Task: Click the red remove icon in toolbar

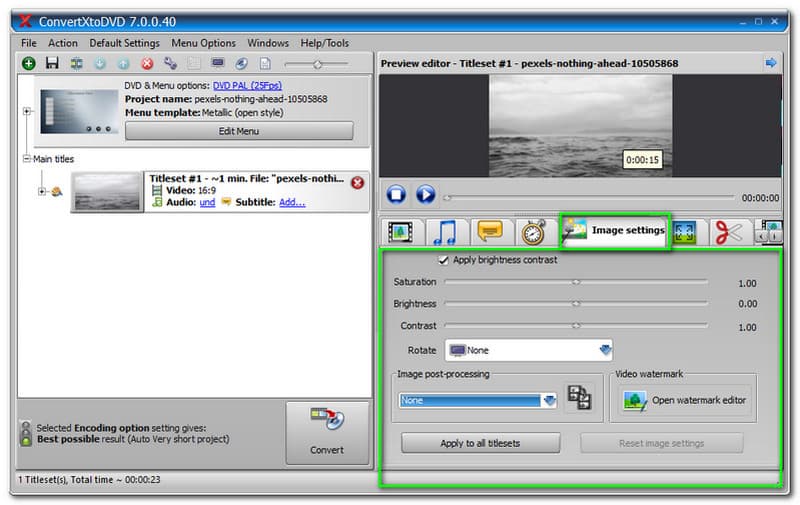Action: [147, 63]
